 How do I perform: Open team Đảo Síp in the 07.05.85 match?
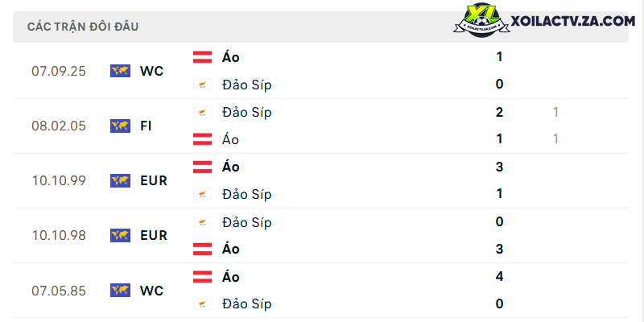[x=247, y=304]
